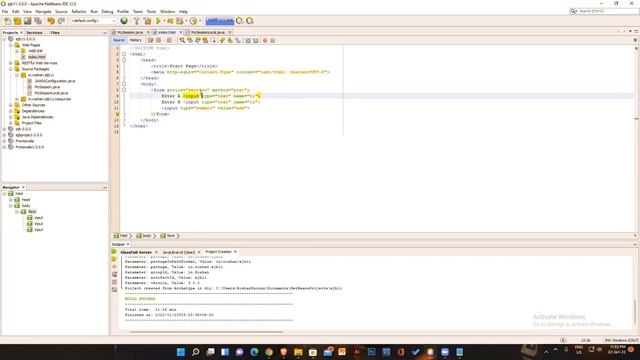The image size is (640, 360).
Task: Click the History view button
Action: click(136, 40)
